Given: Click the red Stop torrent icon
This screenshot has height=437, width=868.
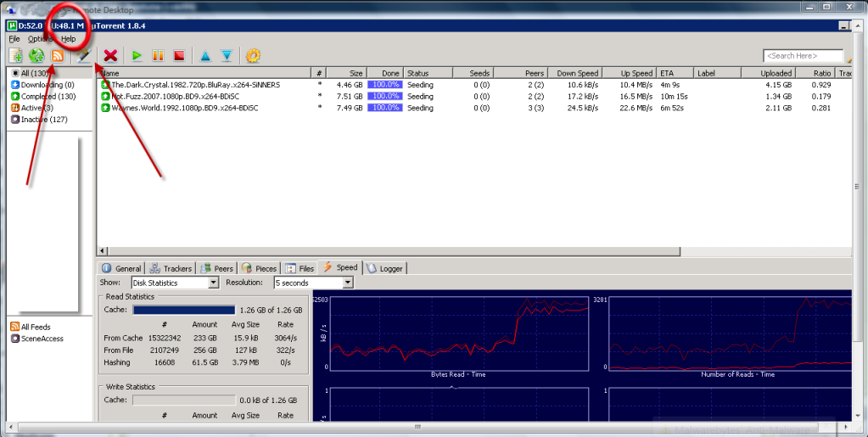Looking at the screenshot, I should (179, 55).
